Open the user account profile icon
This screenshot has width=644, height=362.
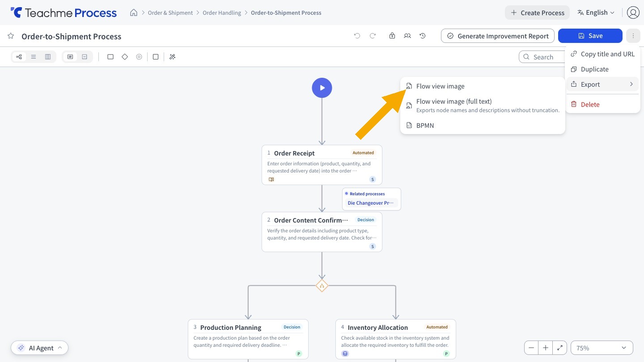[633, 13]
